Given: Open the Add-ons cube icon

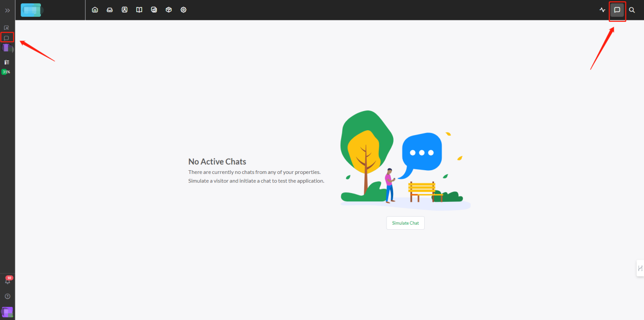Looking at the screenshot, I should pyautogui.click(x=169, y=10).
